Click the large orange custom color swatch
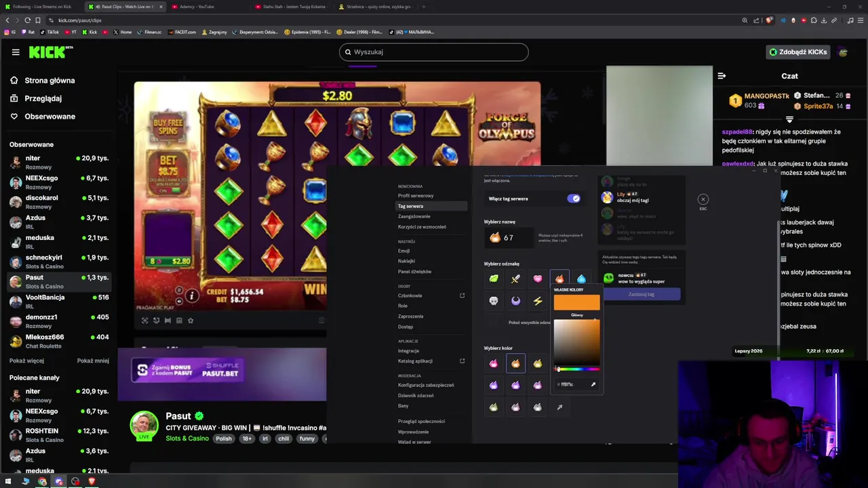 (x=577, y=302)
